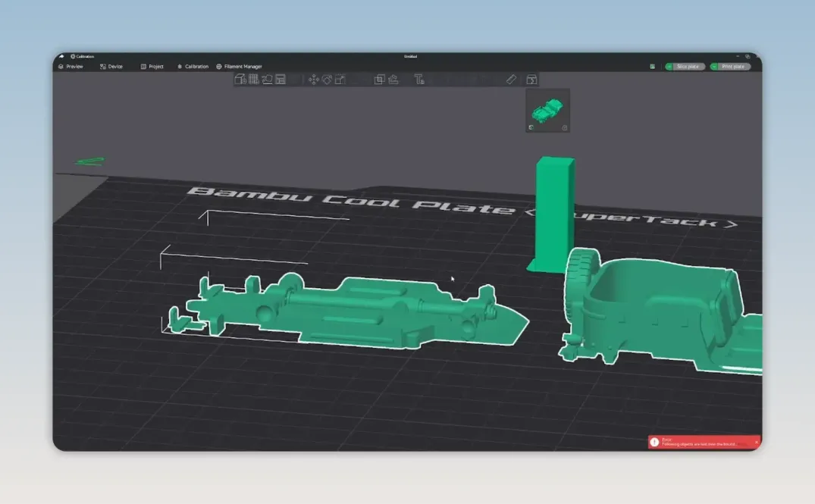Expand the Print plate dropdown arrow
Screen dimensions: 815x504
click(714, 67)
